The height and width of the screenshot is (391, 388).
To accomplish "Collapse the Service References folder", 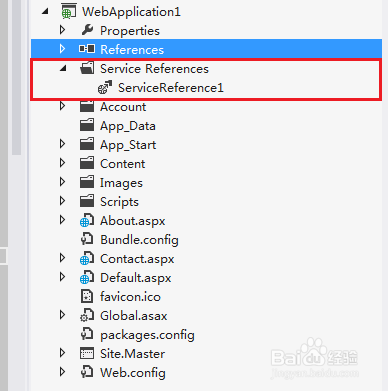I will click(63, 68).
